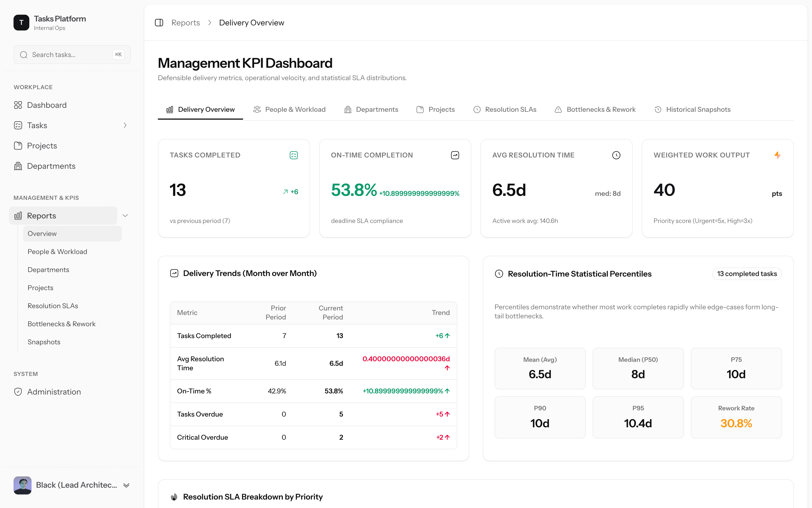812x508 pixels.
Task: Select People & Workload under Reports
Action: tap(72, 252)
